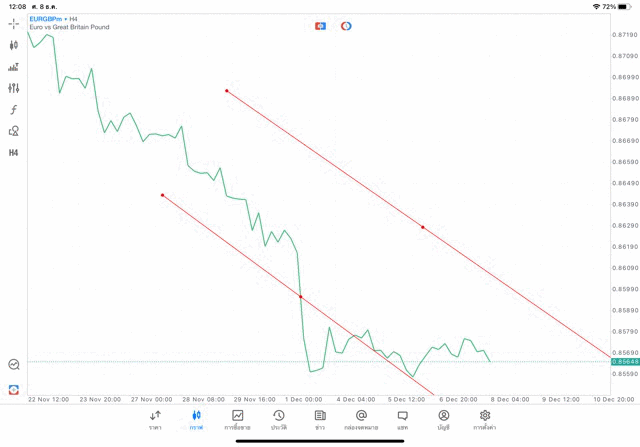The height and width of the screenshot is (447, 640).
Task: Tap the chart search magnifier icon
Action: point(14,365)
